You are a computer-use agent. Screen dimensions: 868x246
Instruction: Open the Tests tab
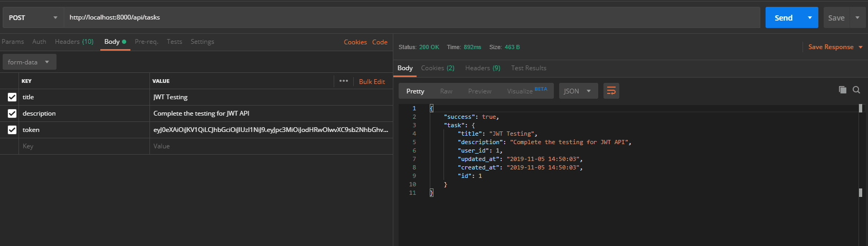[x=174, y=42]
